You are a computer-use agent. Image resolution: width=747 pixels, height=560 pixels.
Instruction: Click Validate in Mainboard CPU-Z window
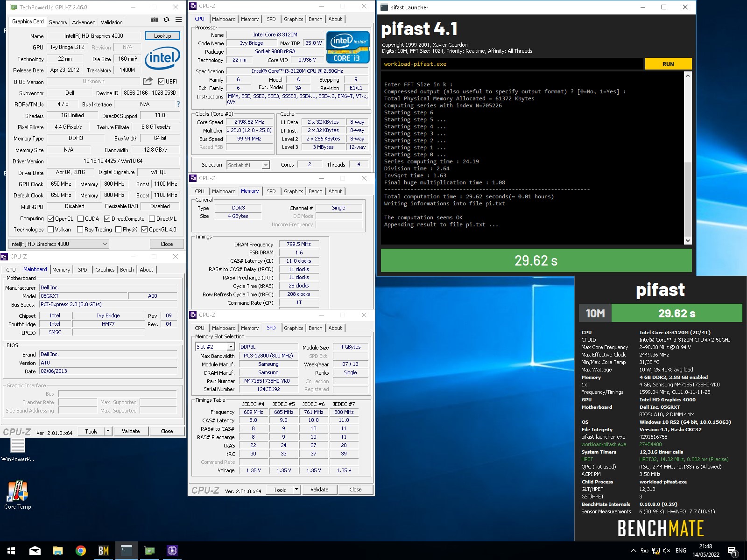point(131,431)
